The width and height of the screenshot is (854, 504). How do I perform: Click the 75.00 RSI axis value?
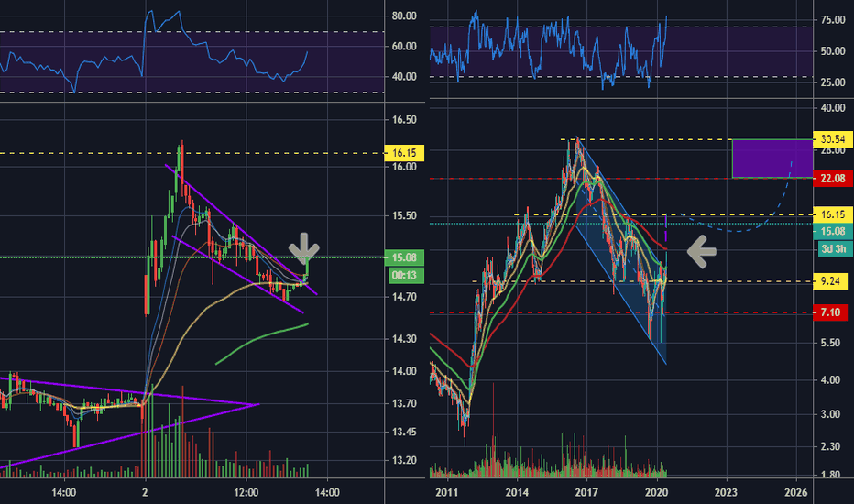[x=833, y=20]
